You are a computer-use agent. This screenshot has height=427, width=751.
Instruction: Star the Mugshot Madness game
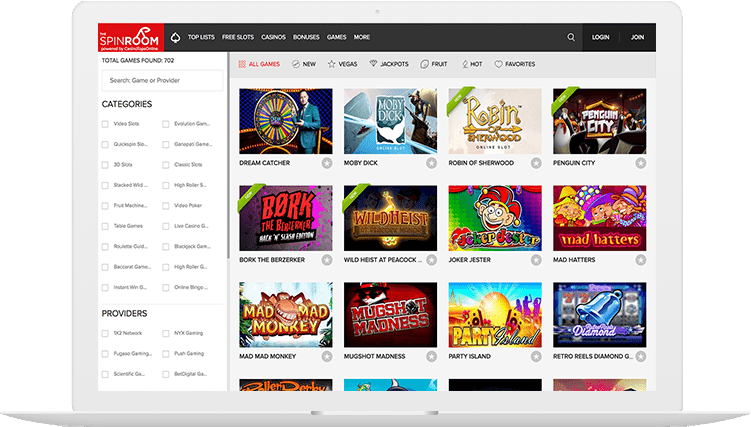[431, 356]
